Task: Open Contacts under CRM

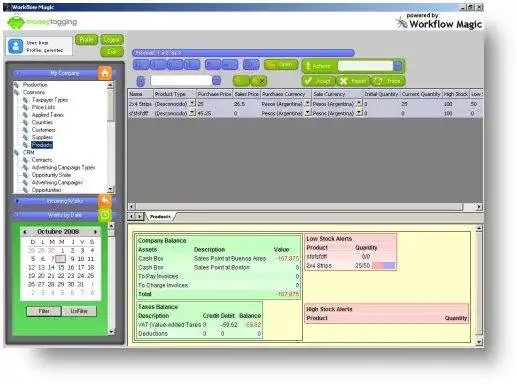Action: click(x=42, y=160)
